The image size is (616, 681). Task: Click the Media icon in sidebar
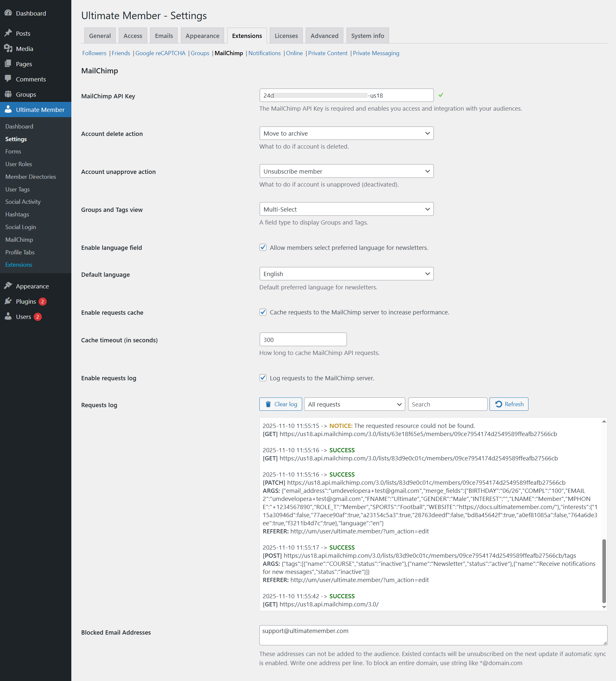coord(8,48)
